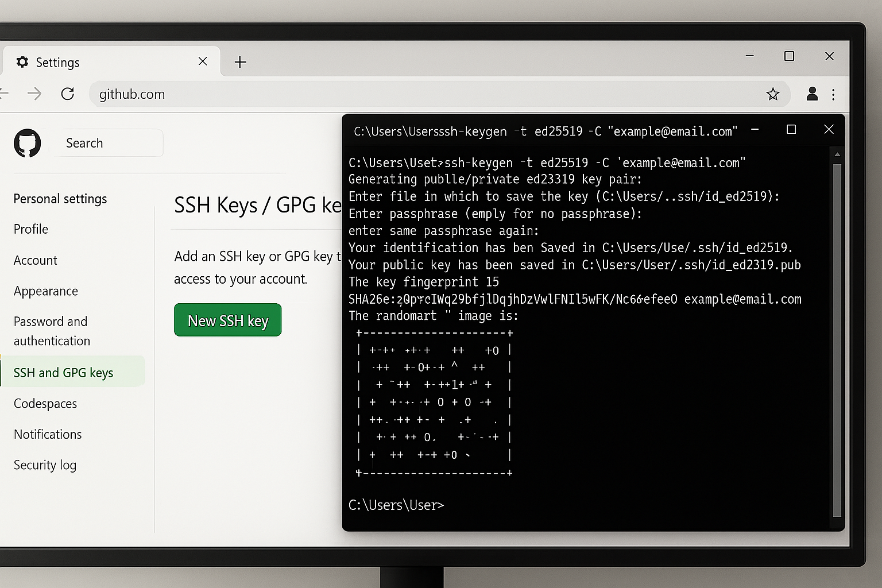Click the browser forward arrow
The image size is (882, 588).
click(34, 94)
